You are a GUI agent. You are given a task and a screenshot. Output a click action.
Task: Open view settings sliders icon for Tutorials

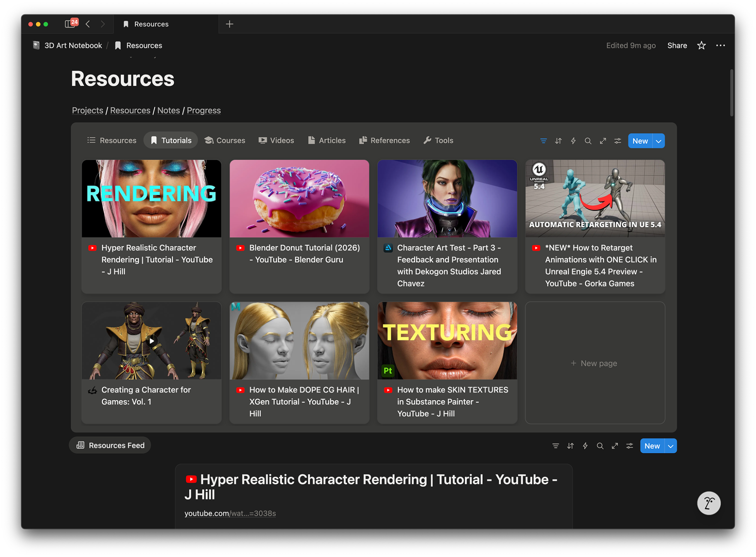point(618,141)
